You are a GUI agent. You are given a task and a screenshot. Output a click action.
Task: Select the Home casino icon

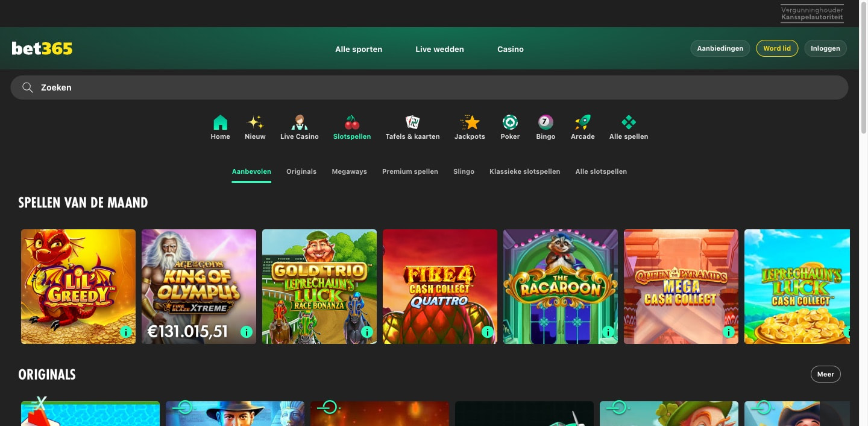[220, 127]
